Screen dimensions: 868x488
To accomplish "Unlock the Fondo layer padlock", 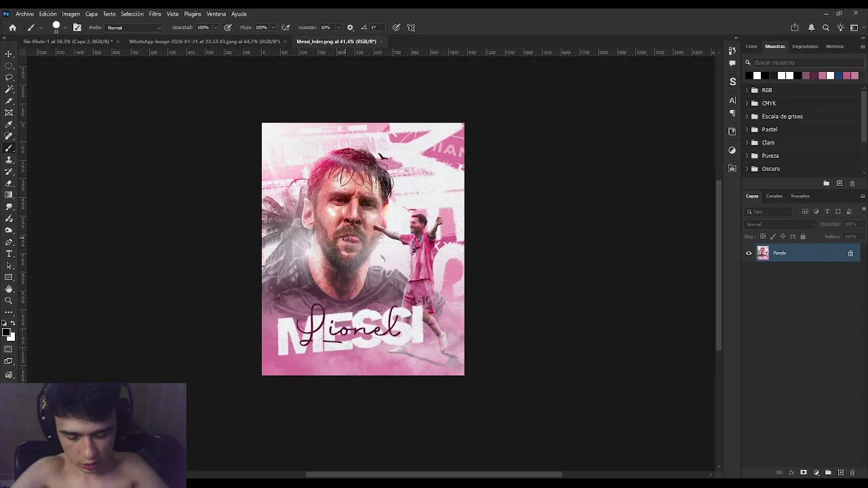I will pos(850,253).
